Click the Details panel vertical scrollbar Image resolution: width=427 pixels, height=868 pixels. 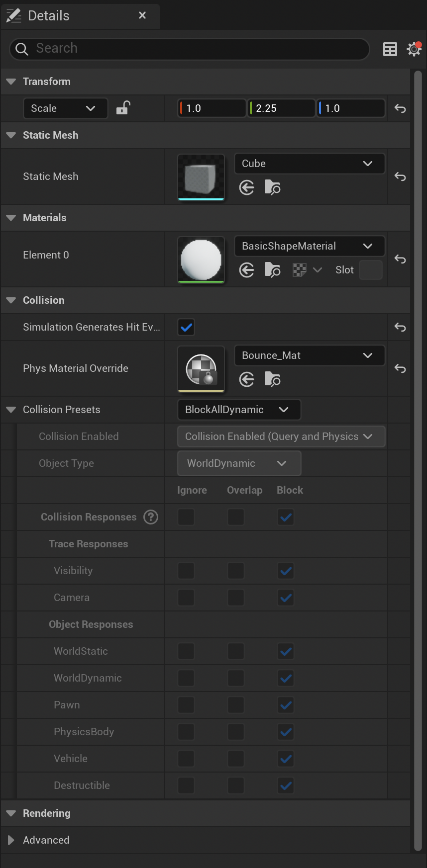tap(418, 461)
